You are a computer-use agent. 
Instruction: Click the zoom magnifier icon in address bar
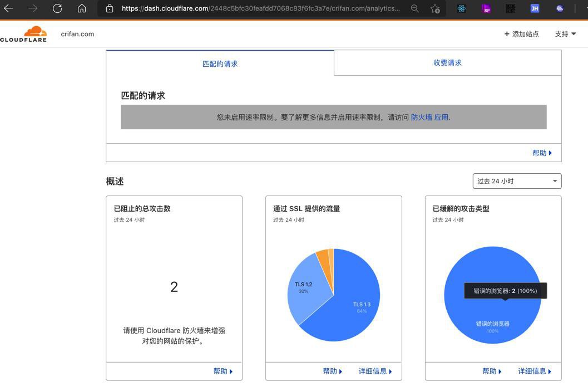click(x=415, y=8)
